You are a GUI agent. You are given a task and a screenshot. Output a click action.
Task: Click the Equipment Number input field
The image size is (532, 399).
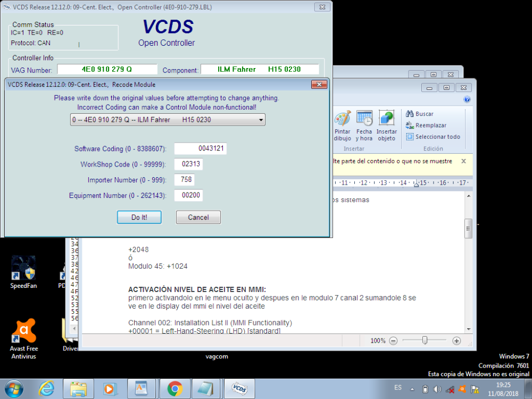[x=188, y=195]
